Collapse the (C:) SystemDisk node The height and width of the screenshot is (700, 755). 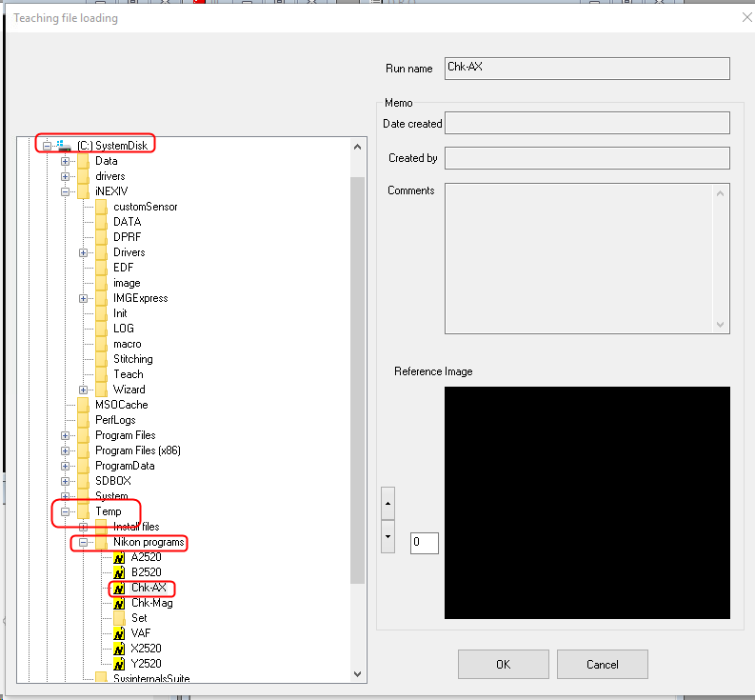coord(47,146)
